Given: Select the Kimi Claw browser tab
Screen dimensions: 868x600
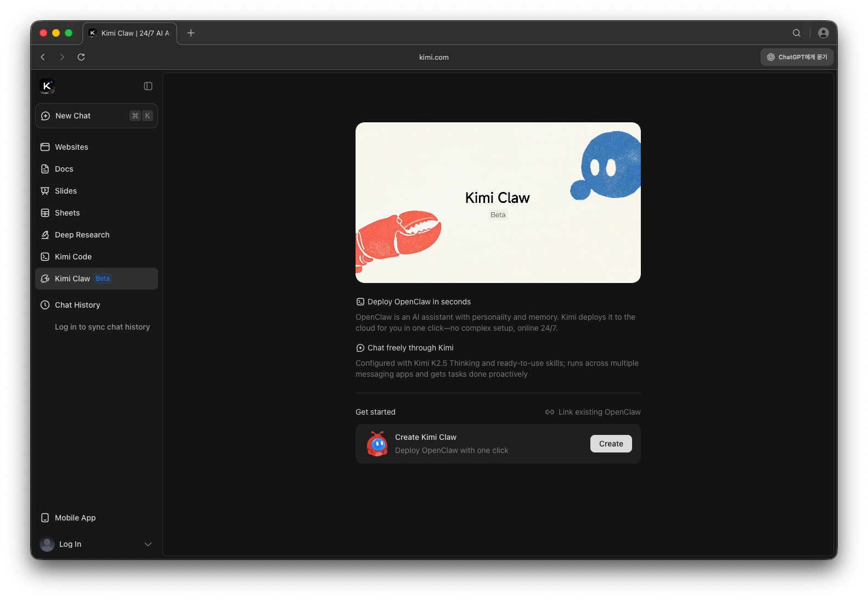Looking at the screenshot, I should coord(130,33).
